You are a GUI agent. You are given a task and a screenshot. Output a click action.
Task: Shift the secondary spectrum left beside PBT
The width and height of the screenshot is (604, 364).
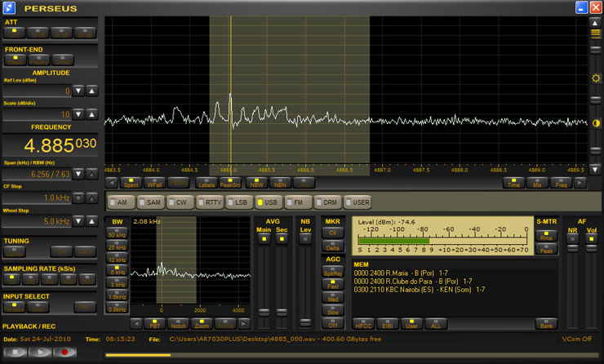coord(136,323)
